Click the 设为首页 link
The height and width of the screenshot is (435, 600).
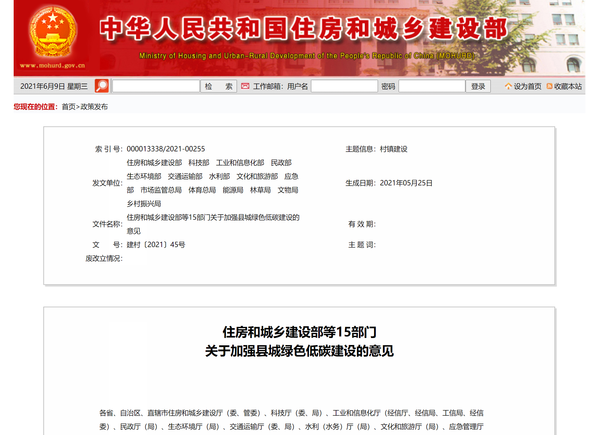point(527,87)
